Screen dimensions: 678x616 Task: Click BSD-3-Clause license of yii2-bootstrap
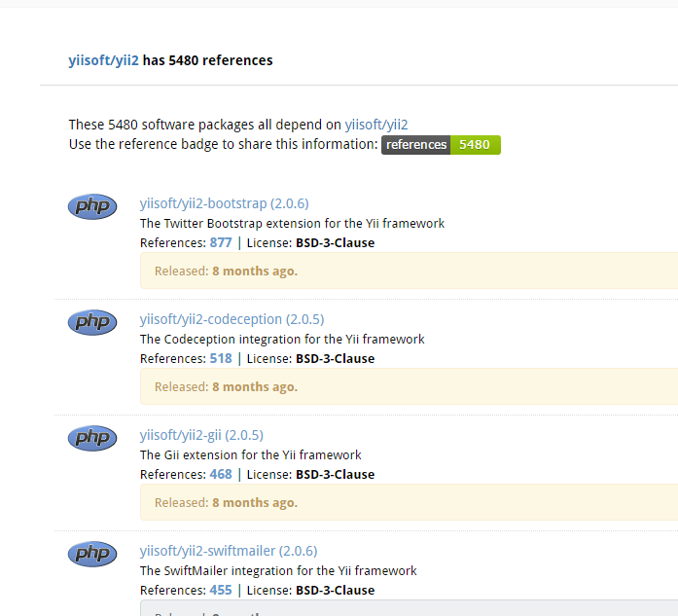click(335, 242)
